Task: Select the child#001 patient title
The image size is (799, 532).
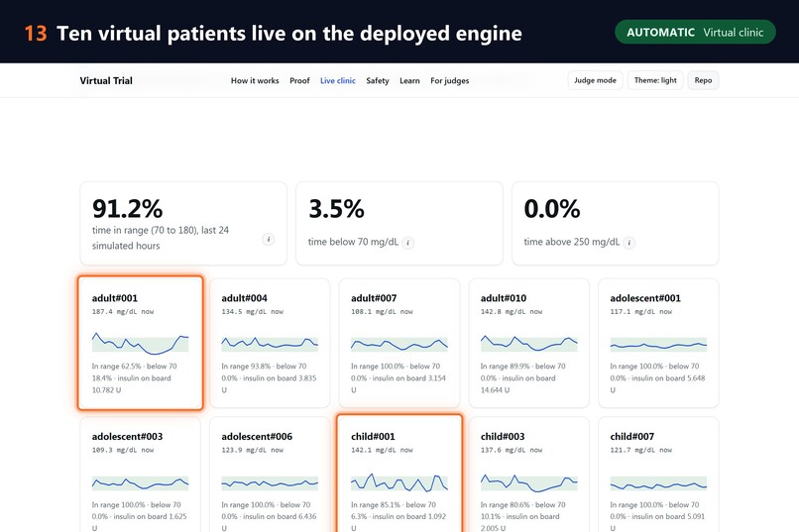Action: point(373,436)
